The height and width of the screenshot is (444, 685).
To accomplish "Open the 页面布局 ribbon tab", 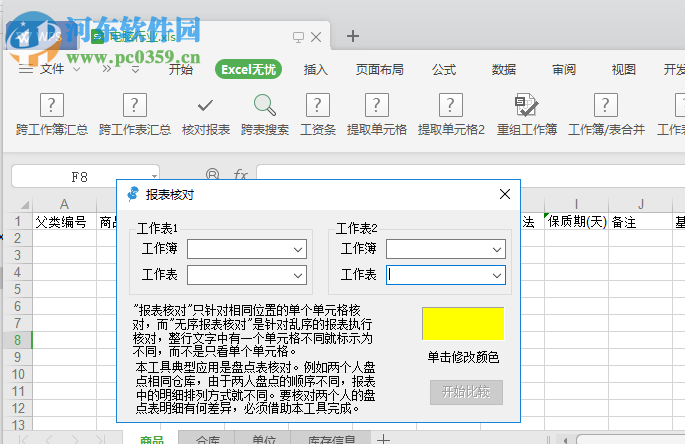I will click(x=380, y=69).
